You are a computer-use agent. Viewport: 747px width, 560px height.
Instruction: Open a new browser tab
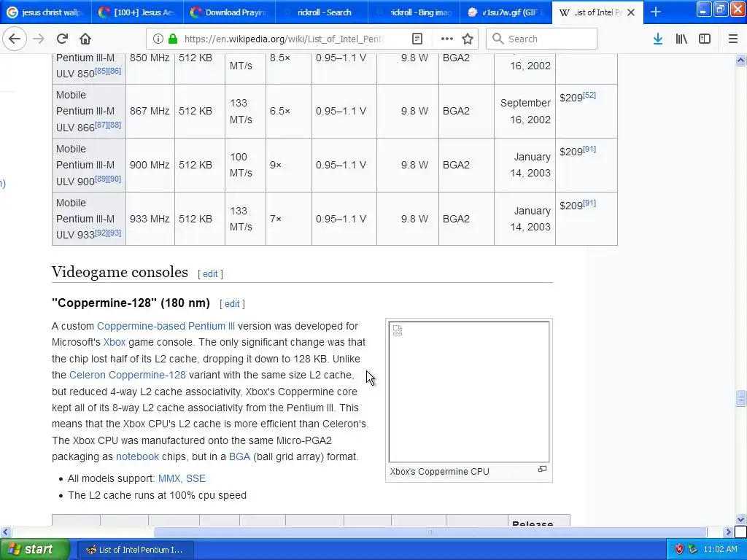656,12
